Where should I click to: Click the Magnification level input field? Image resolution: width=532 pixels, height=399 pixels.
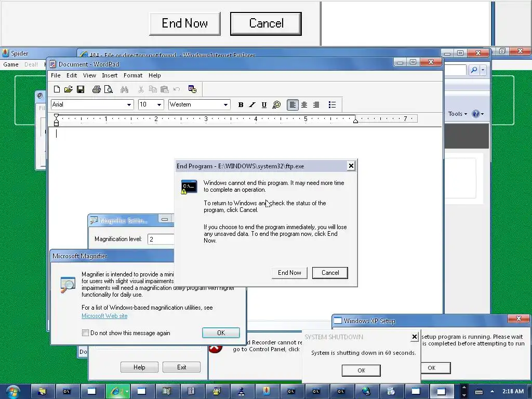161,239
